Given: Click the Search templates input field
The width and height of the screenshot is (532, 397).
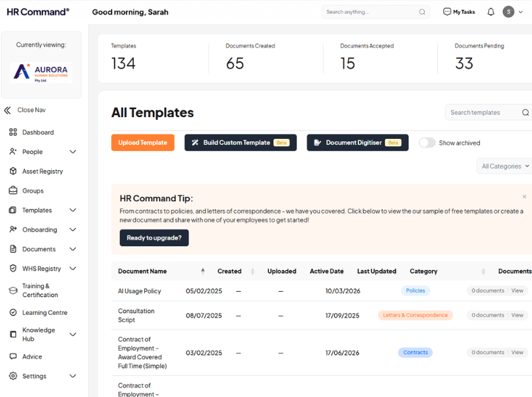Looking at the screenshot, I should pyautogui.click(x=488, y=112).
